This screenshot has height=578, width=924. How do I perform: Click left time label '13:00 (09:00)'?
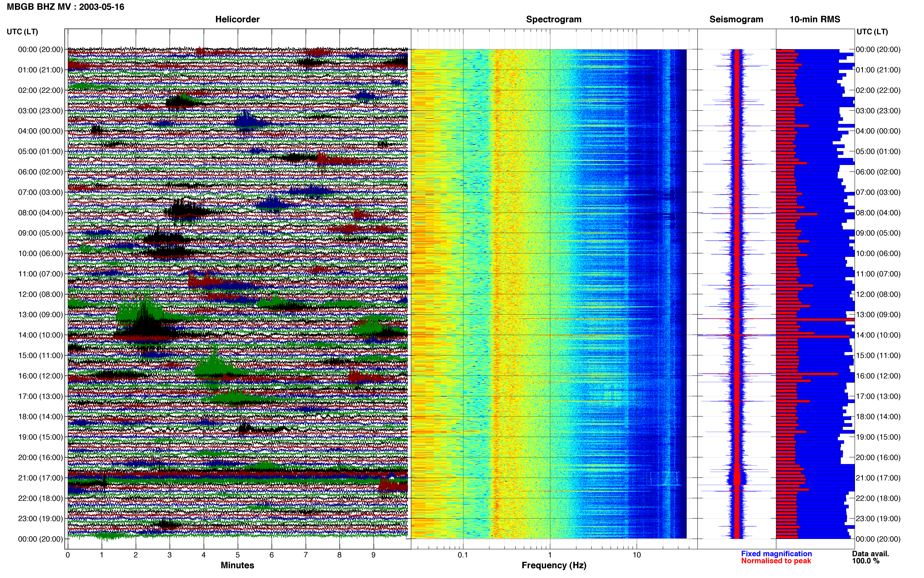point(40,315)
